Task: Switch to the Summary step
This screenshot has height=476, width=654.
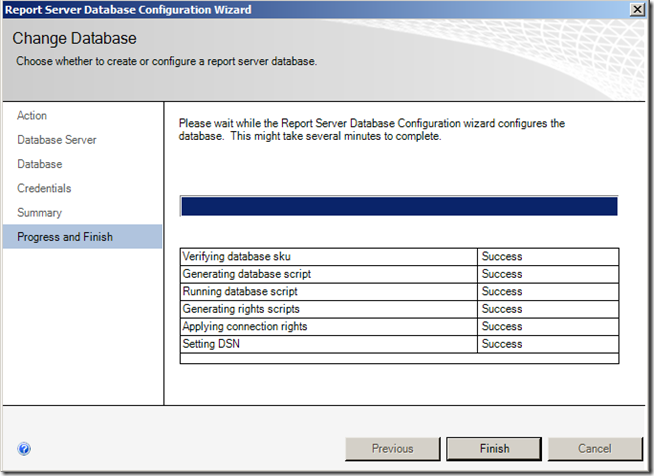Action: coord(40,212)
